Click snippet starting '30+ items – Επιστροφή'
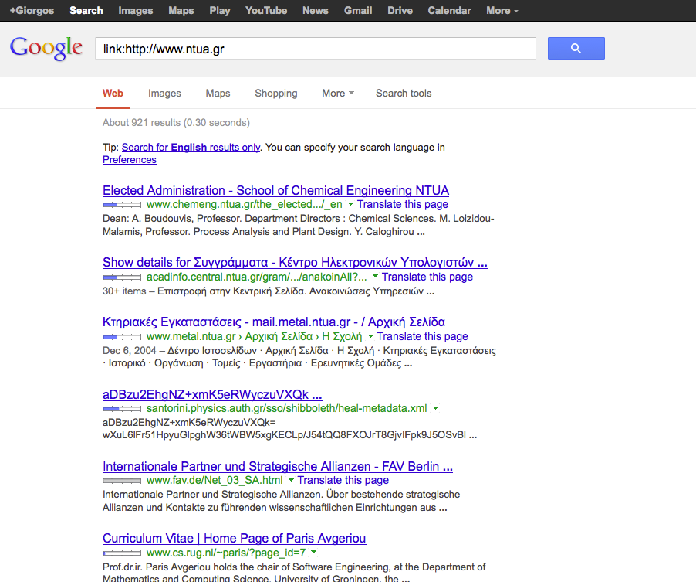 (x=269, y=291)
